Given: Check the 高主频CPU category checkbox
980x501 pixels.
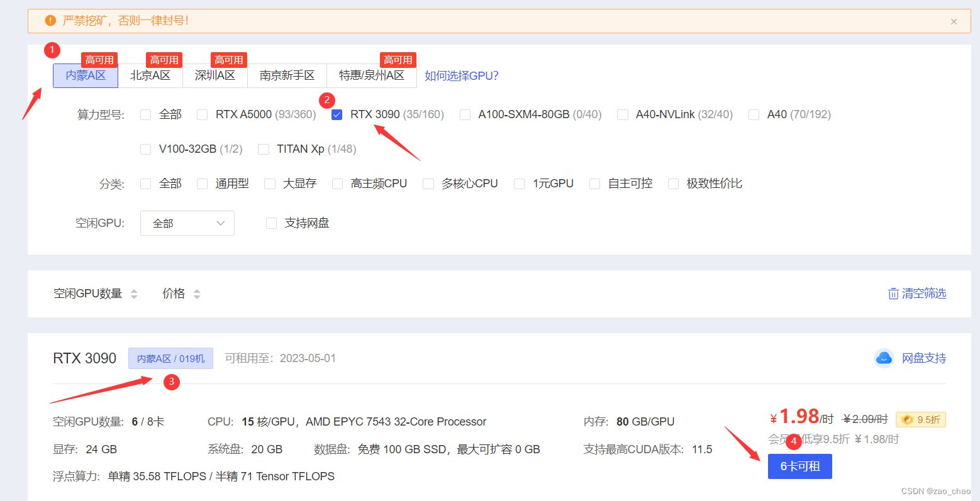Looking at the screenshot, I should [338, 184].
